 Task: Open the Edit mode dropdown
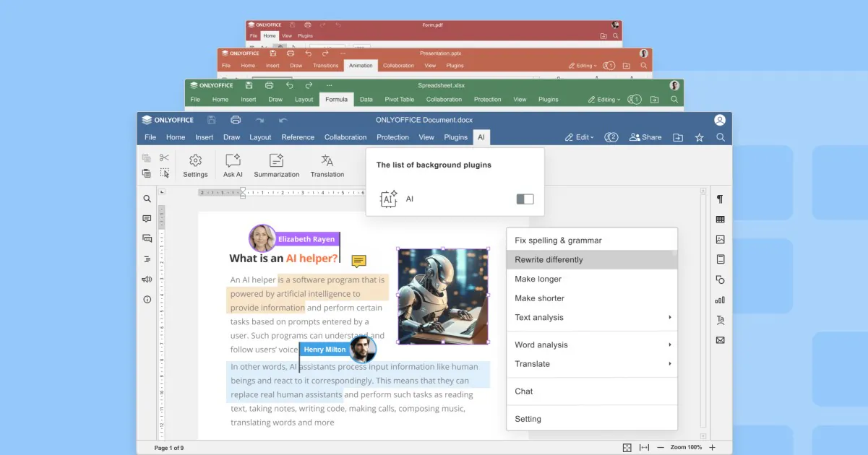(x=579, y=137)
